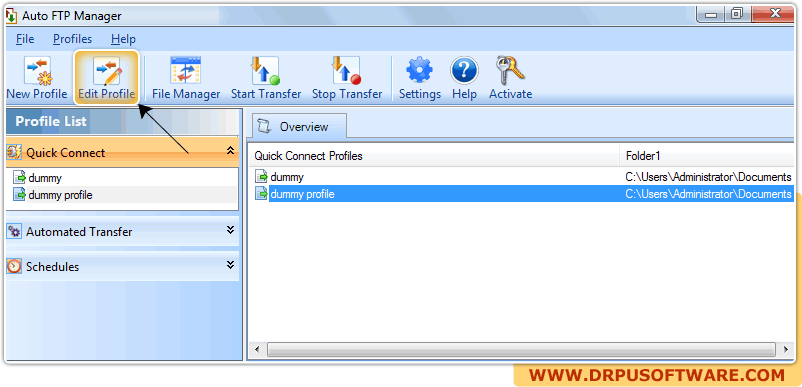Click the Activate keys icon
802x387 pixels.
(510, 71)
